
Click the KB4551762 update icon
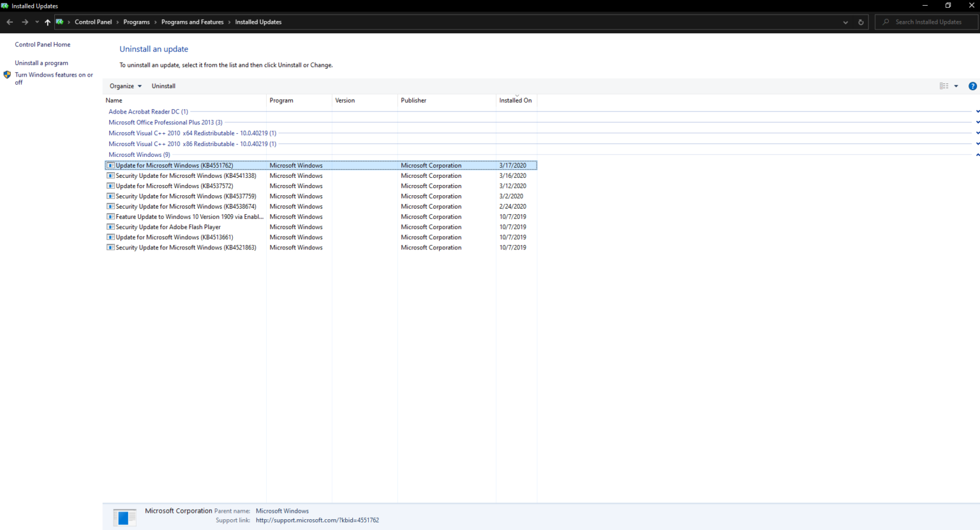tap(110, 165)
